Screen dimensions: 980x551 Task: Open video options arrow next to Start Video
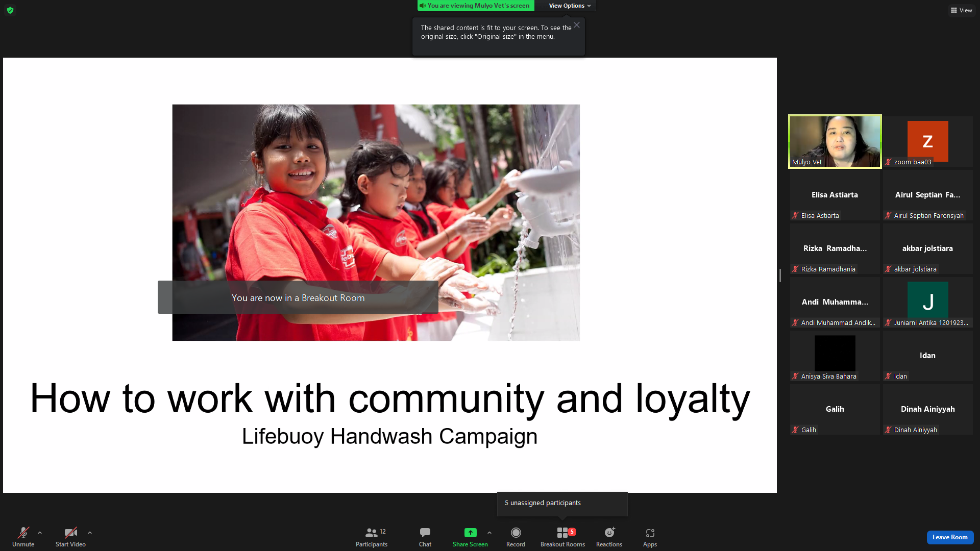[90, 533]
